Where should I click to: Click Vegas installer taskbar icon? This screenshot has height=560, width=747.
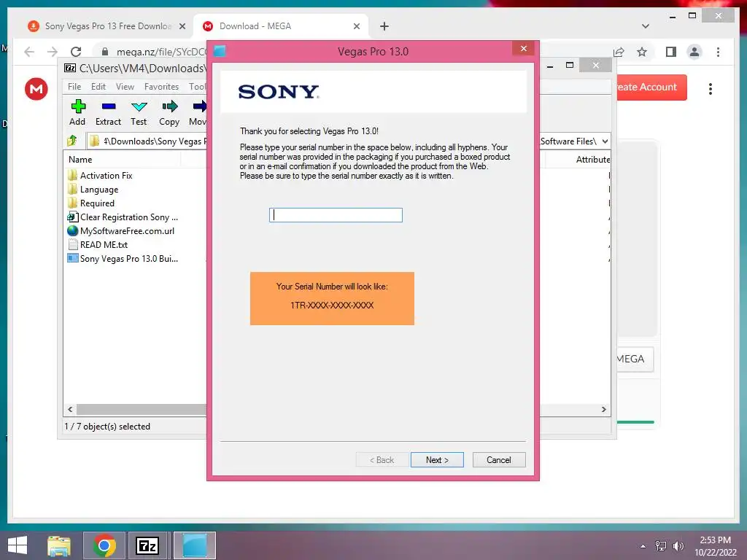(x=195, y=545)
